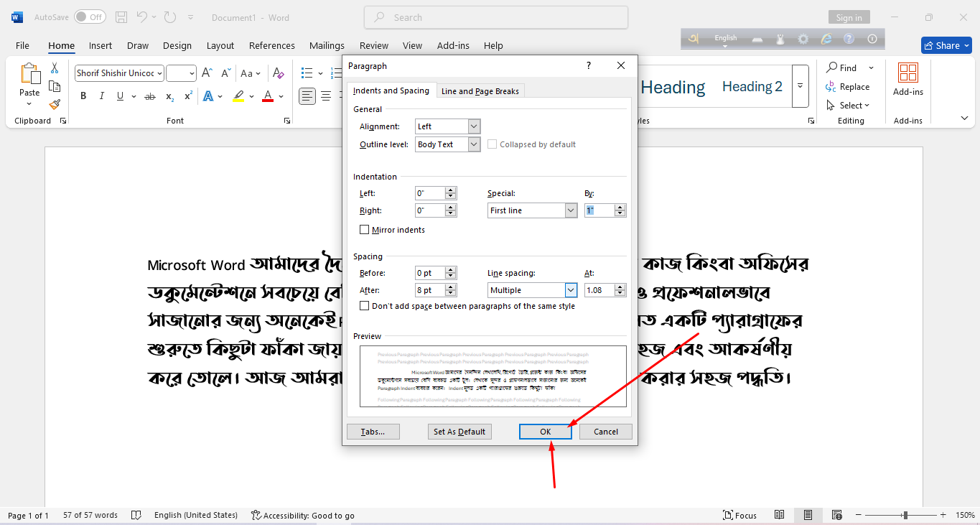Click the OK button
The width and height of the screenshot is (980, 525).
click(546, 432)
